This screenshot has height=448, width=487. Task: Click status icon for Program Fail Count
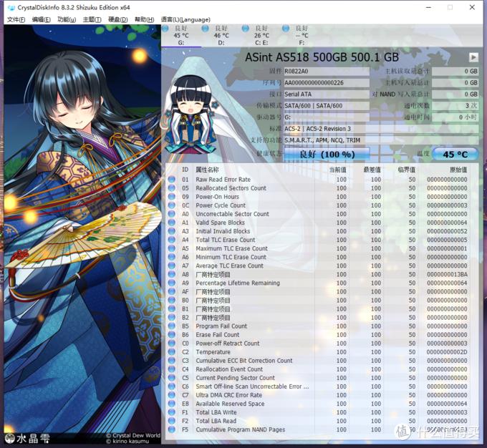click(172, 326)
